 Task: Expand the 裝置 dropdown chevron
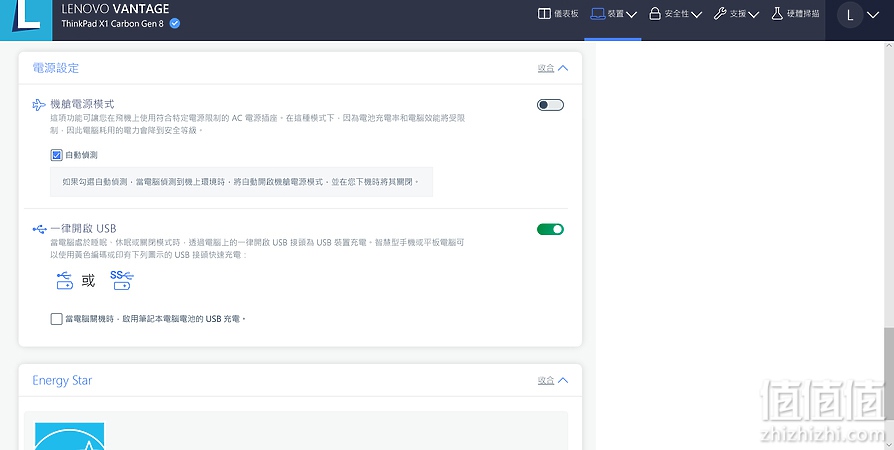pos(631,14)
